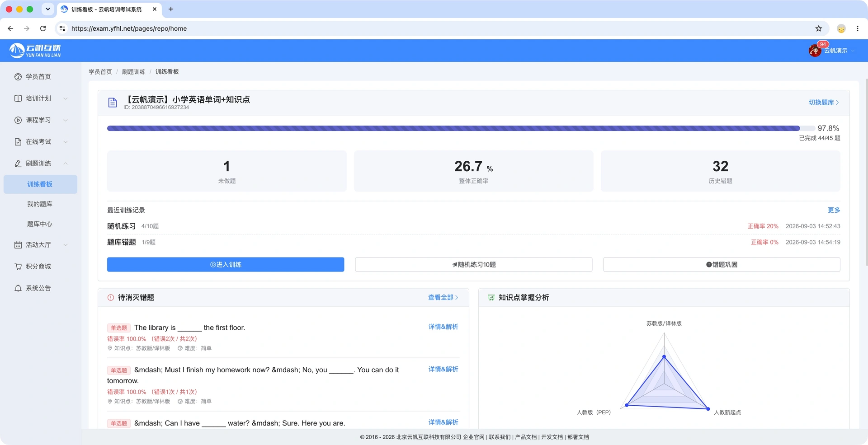The height and width of the screenshot is (445, 868).
Task: Open the 学员首页 sidebar icon
Action: tap(18, 77)
